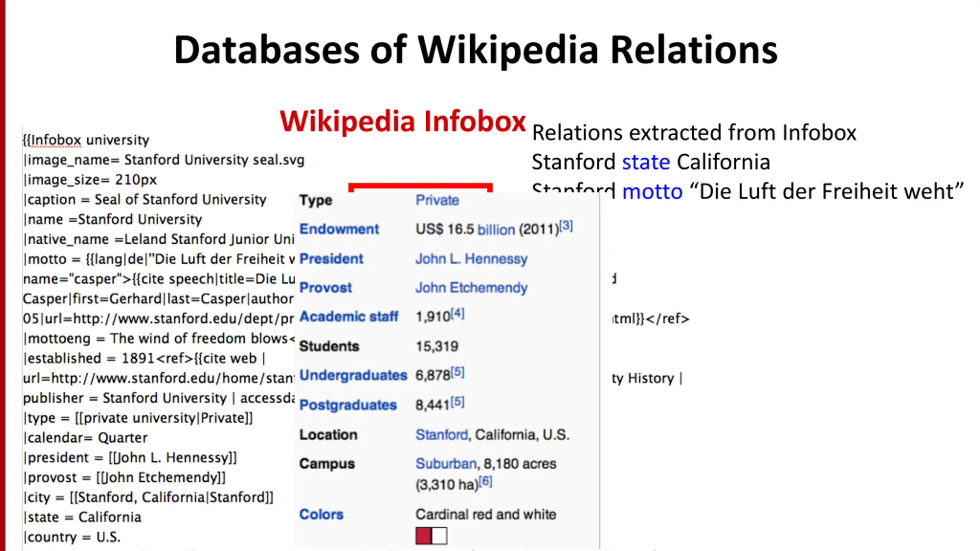Click the '|native_name =Leland Stanford Junior' line
This screenshot has height=551, width=980.
pos(158,240)
